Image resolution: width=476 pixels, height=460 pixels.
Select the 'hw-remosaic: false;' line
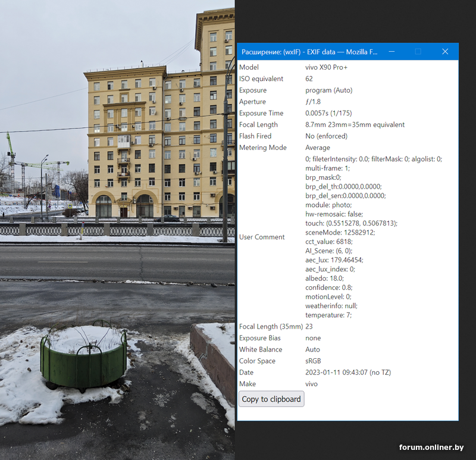tap(334, 214)
